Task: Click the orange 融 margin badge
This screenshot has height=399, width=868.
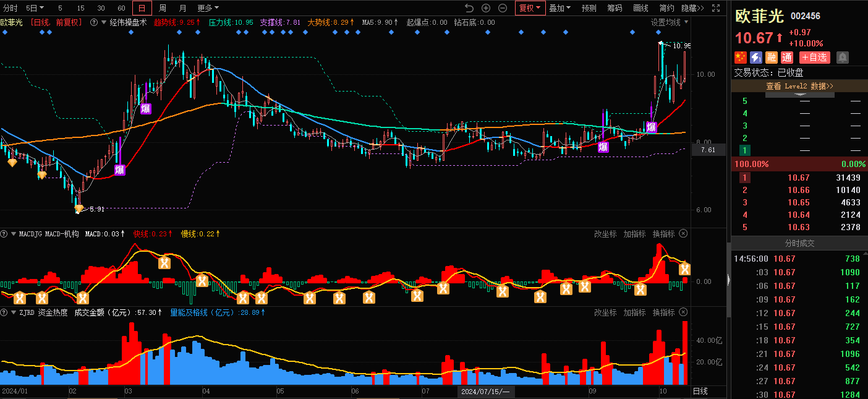Action: (772, 58)
